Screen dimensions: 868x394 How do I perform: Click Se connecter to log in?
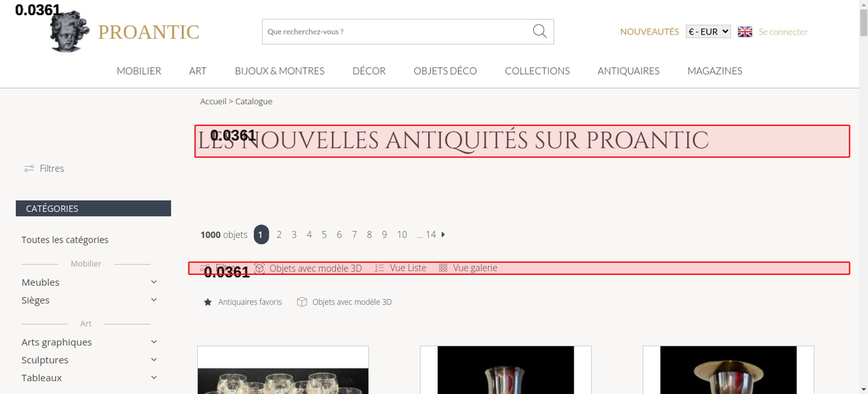[783, 32]
